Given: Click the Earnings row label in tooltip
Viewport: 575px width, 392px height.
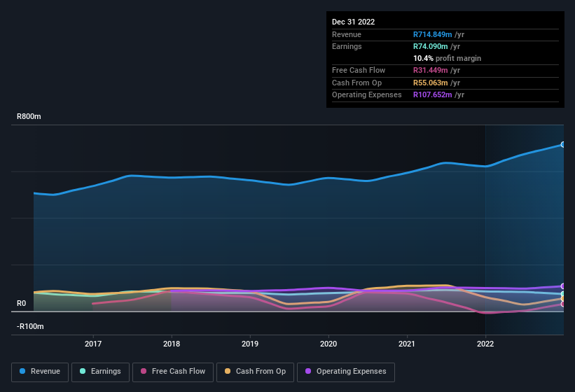Looking at the screenshot, I should (347, 46).
